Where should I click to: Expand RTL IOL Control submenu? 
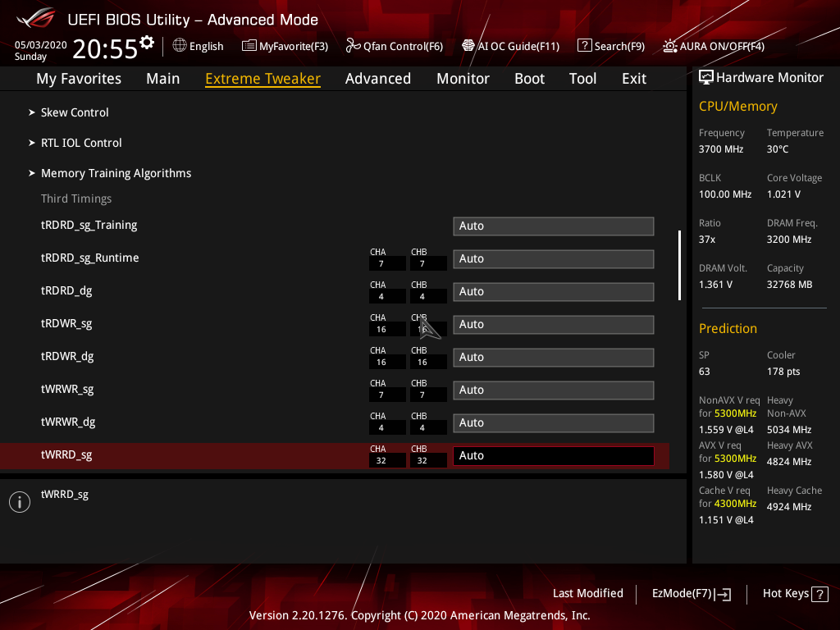[x=81, y=143]
